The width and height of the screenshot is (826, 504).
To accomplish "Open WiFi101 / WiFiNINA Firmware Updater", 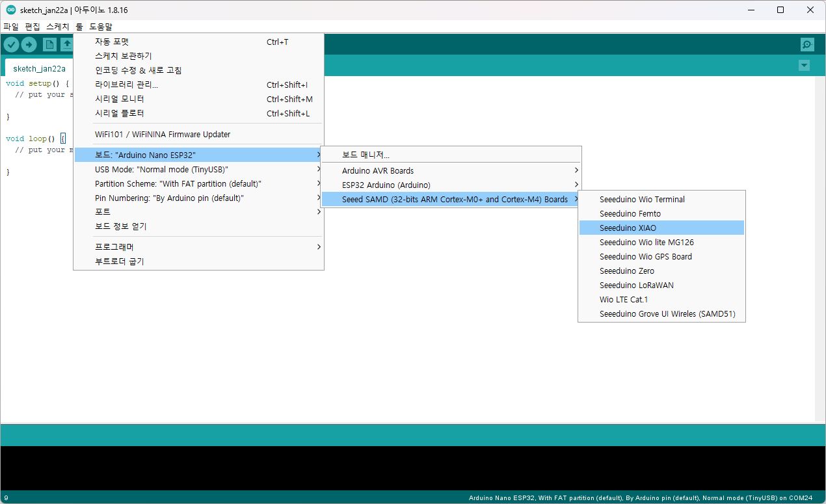I will pyautogui.click(x=198, y=134).
